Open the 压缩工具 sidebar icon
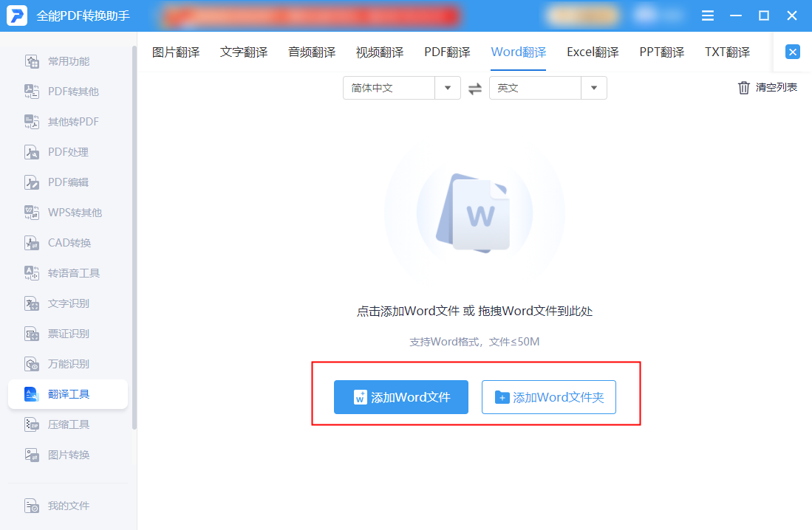 click(x=32, y=424)
